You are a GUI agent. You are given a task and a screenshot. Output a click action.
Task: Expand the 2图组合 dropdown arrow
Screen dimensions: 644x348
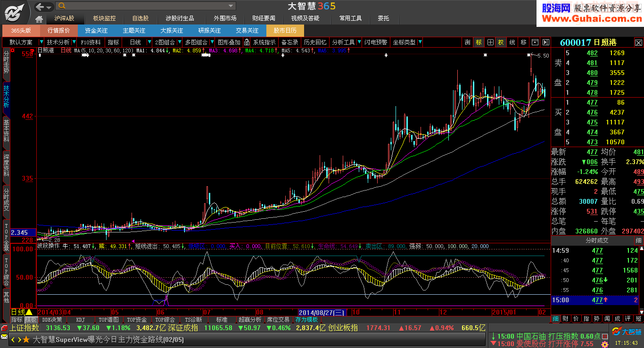tap(180, 42)
